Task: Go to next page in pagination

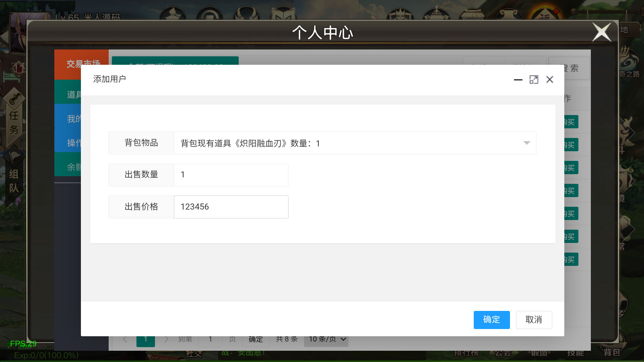Action: pyautogui.click(x=166, y=339)
